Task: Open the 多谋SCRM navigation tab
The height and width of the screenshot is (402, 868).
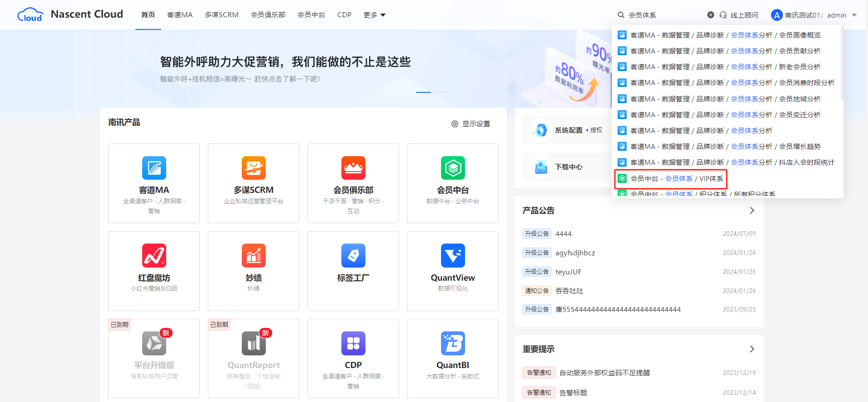Action: tap(221, 15)
